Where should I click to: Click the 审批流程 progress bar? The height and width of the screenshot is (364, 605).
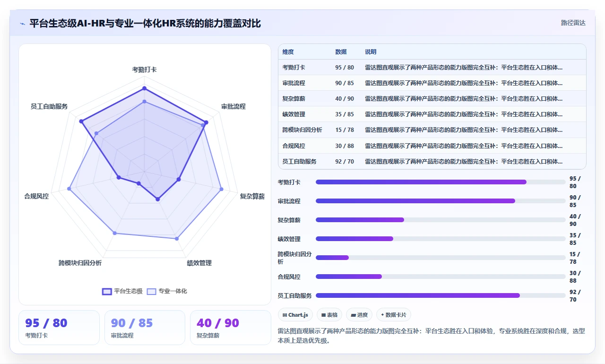441,201
